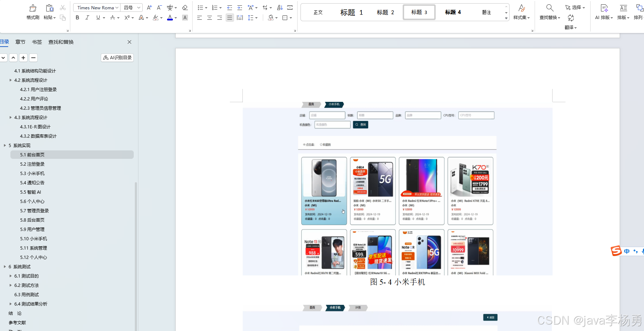This screenshot has height=331, width=644.
Task: Clear formatting with the eraser icon
Action: point(185,8)
